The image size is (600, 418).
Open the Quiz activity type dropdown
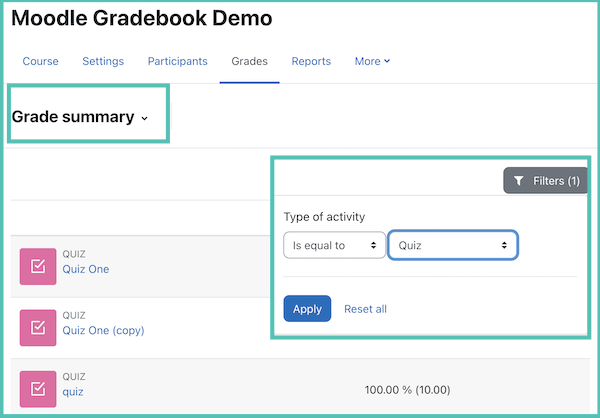453,245
